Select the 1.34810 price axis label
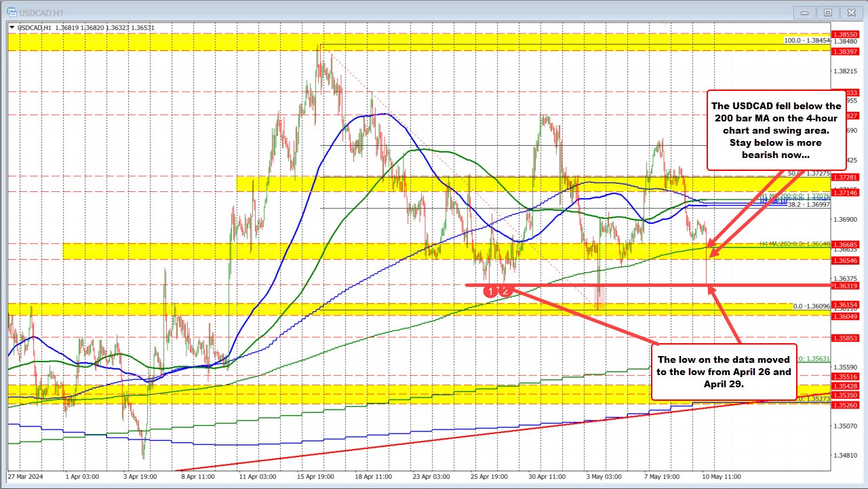 pos(847,456)
